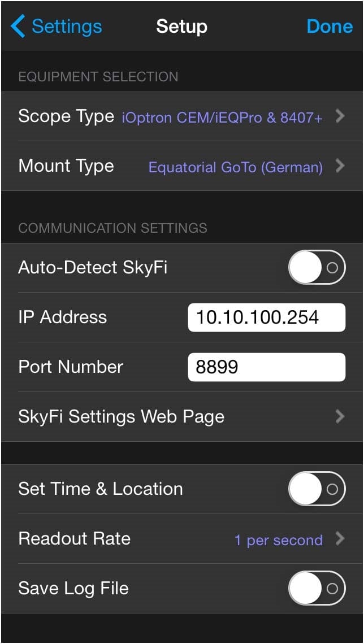Turn on Save Log File switch
Screen dimensions: 364x644
[x=317, y=589]
